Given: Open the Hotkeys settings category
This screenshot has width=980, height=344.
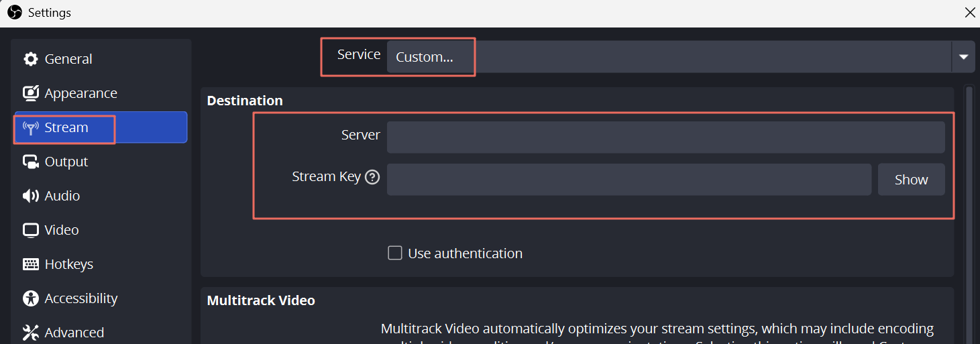Looking at the screenshot, I should click(101, 264).
